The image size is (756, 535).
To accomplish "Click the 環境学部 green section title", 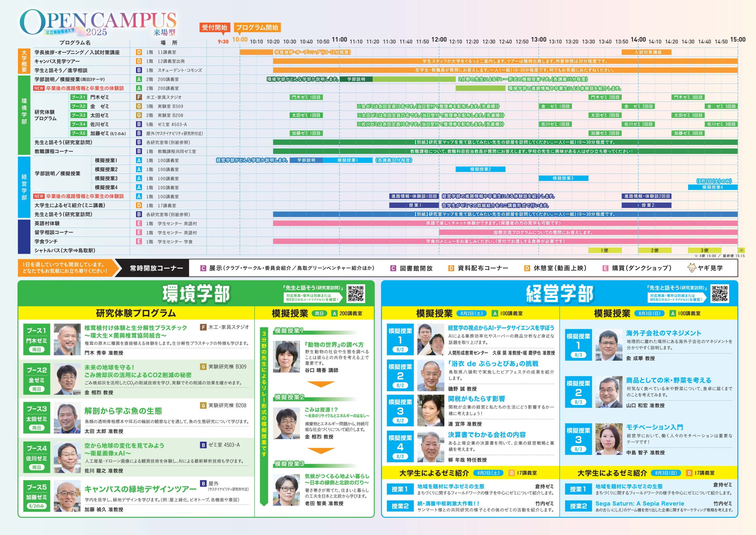I will point(196,294).
